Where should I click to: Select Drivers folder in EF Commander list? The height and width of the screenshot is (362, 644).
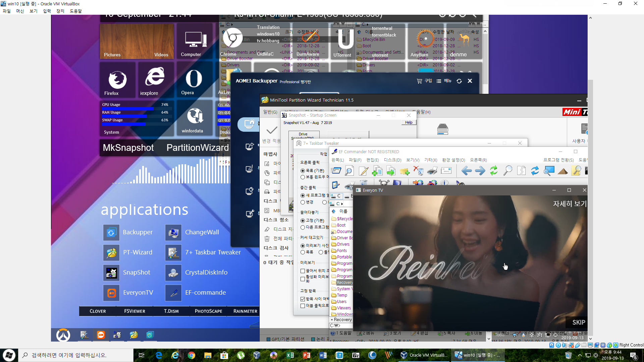point(340,244)
